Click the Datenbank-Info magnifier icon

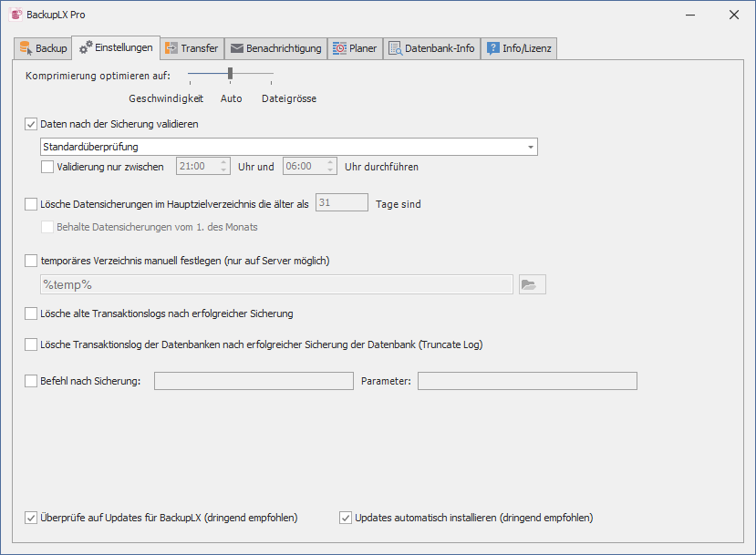395,48
